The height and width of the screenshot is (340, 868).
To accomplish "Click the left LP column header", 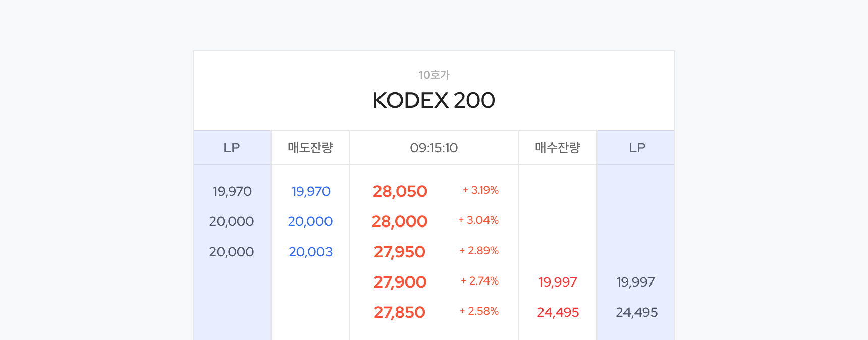I will point(232,148).
